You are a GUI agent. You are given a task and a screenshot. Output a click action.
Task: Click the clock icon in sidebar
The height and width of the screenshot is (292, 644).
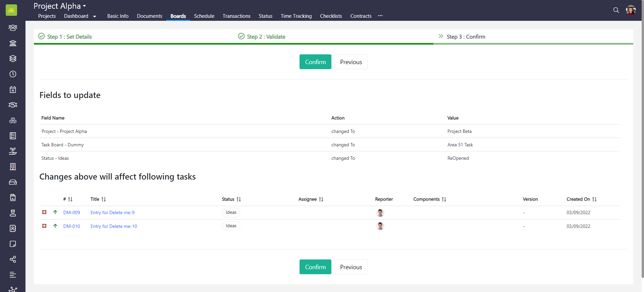click(x=13, y=74)
